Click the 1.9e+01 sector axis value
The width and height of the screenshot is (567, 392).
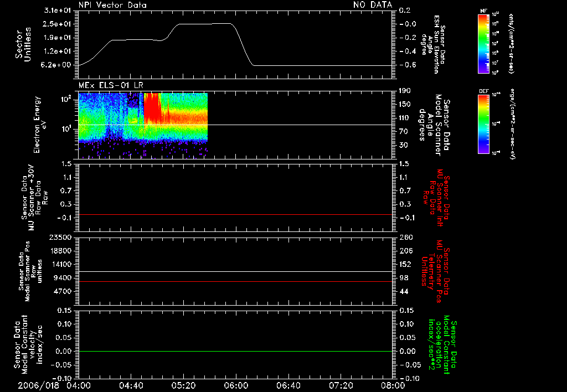[x=57, y=38]
